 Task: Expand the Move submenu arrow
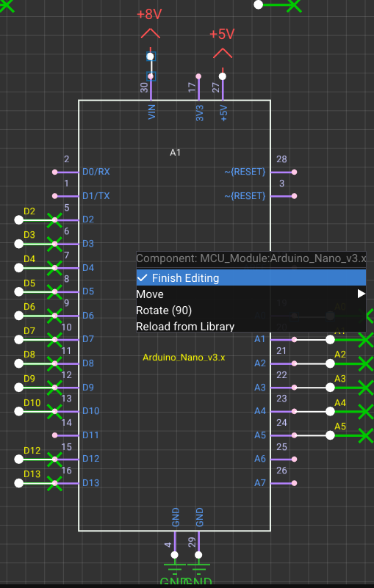tap(362, 294)
